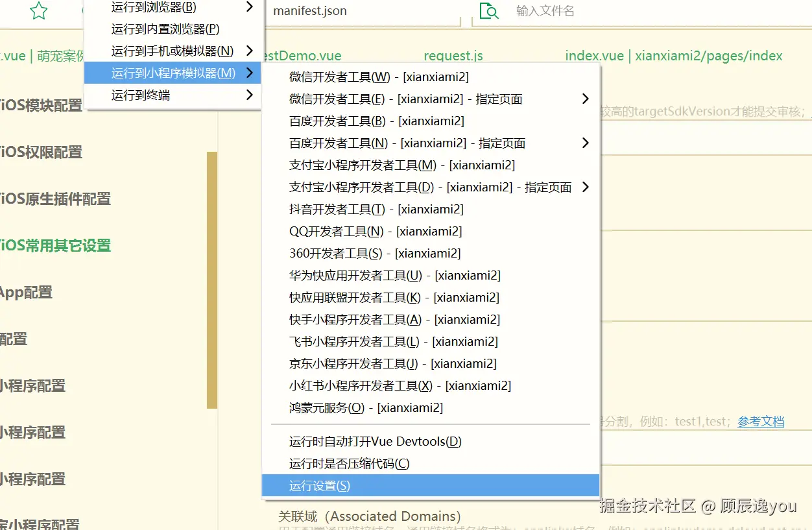Open 运行到手机或模拟器(N) submenu

point(174,51)
